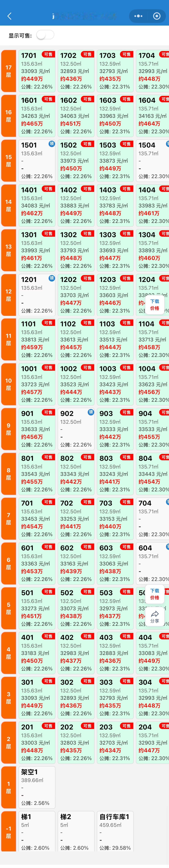
Task: Click price 约438万 on unit 603
Action: (x=110, y=572)
